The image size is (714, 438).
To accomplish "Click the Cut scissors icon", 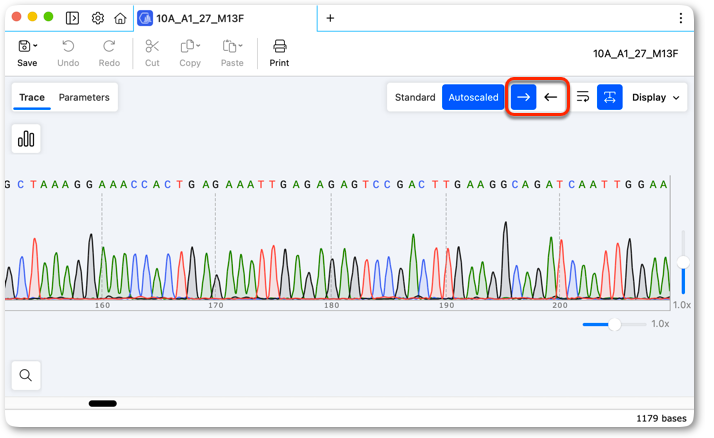I will [x=152, y=46].
